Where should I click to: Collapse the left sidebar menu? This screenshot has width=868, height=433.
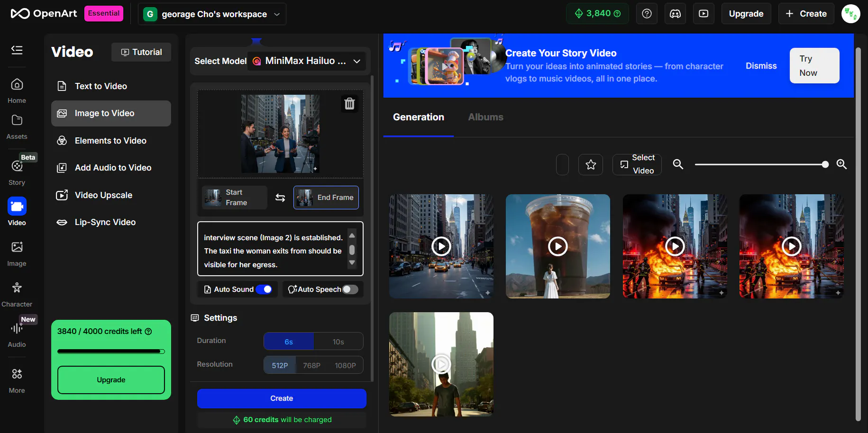coord(17,50)
